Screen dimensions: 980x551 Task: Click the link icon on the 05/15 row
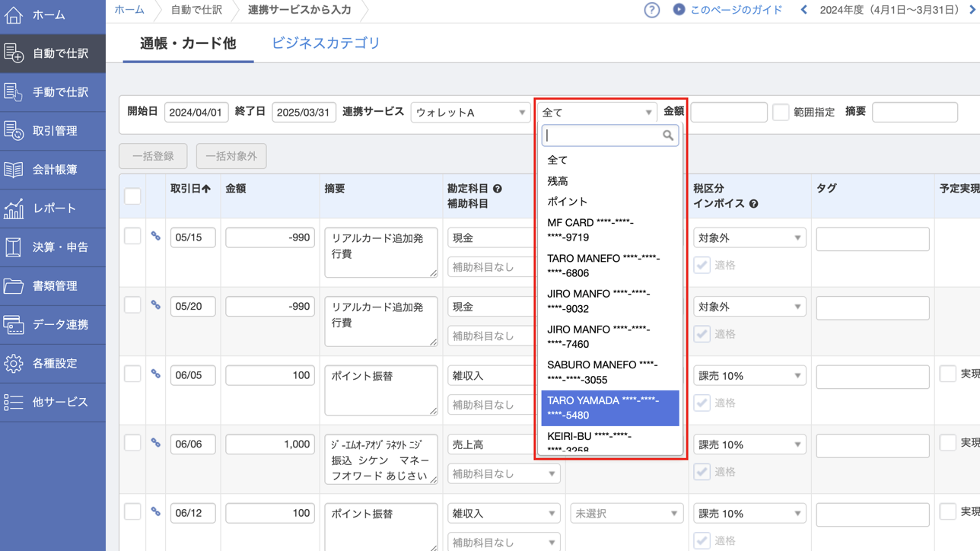[155, 237]
